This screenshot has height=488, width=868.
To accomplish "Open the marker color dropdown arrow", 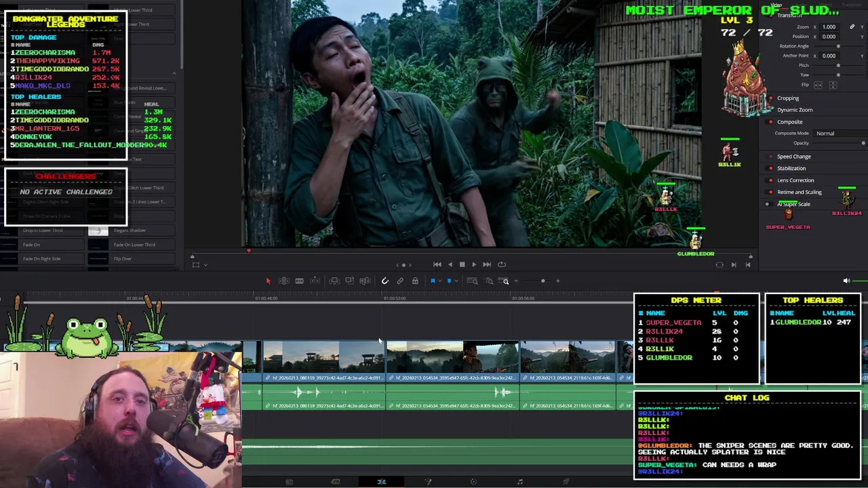I will [x=456, y=281].
